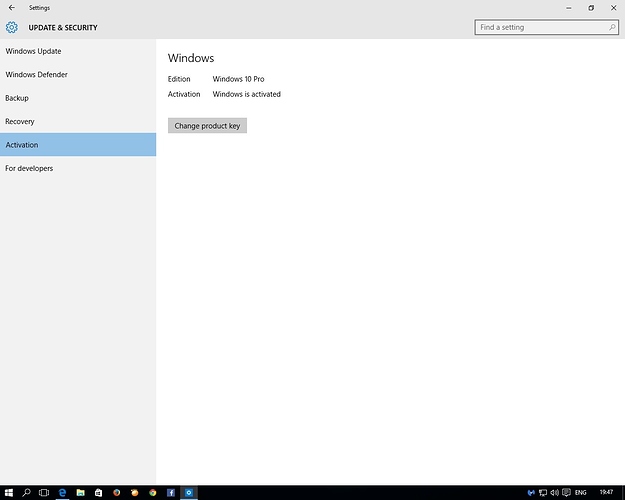Viewport: 625px width, 500px height.
Task: Click the Windows 10 Pro edition text
Action: point(238,79)
